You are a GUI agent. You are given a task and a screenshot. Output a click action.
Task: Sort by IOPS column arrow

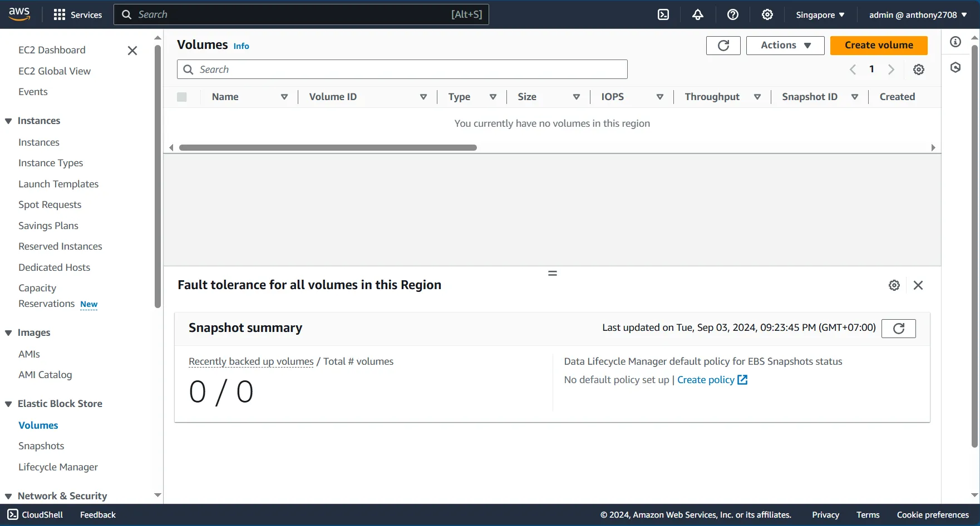pos(660,97)
